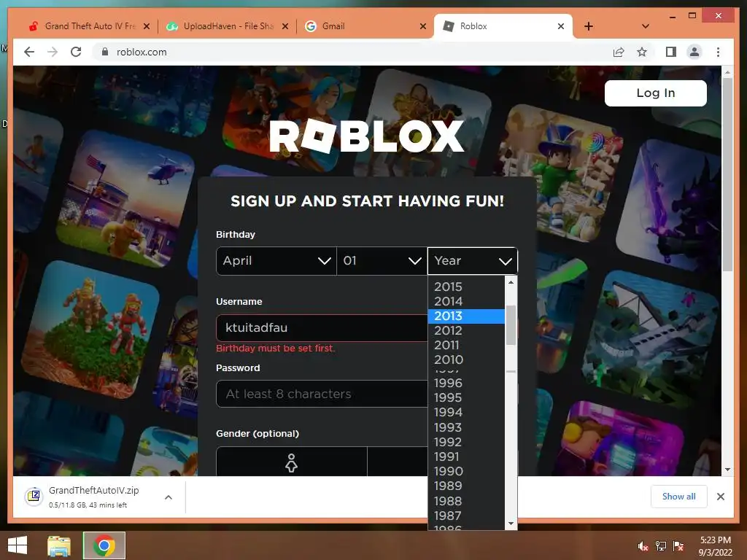This screenshot has height=560, width=747.
Task: Click the network tray icon
Action: tap(661, 546)
